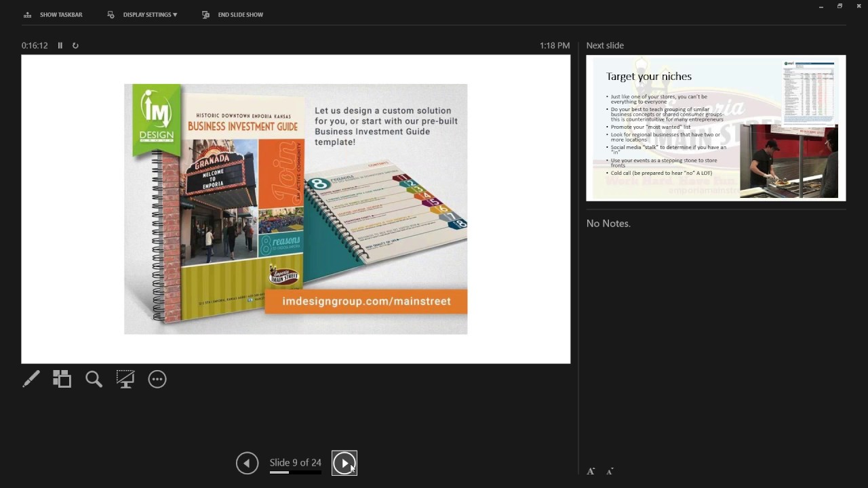Open the Display Settings dropdown
Viewport: 868px width, 488px height.
click(x=142, y=15)
